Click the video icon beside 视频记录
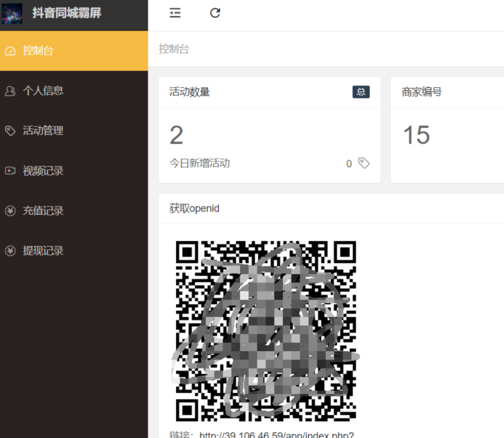The height and width of the screenshot is (438, 504). pos(10,171)
